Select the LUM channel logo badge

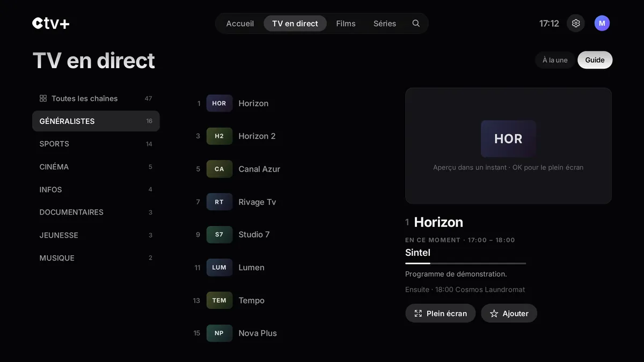pos(219,268)
